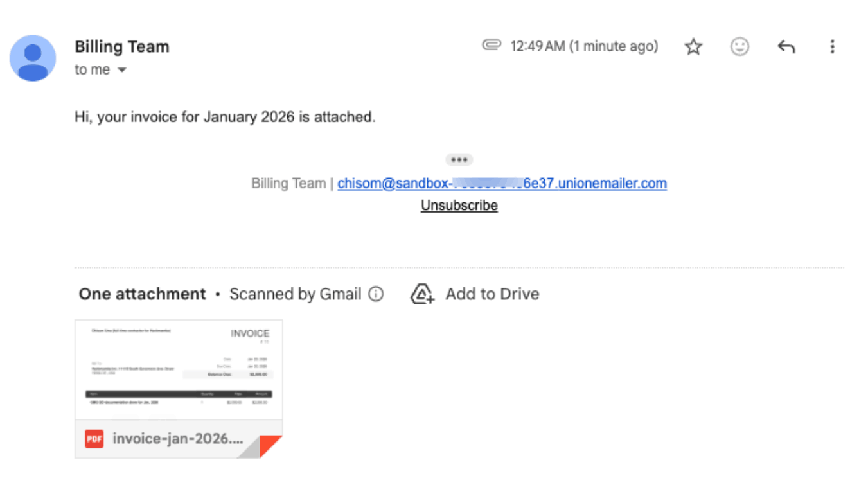Viewport: 868px width, 494px height.
Task: Click the sender's profile avatar
Action: (x=32, y=58)
